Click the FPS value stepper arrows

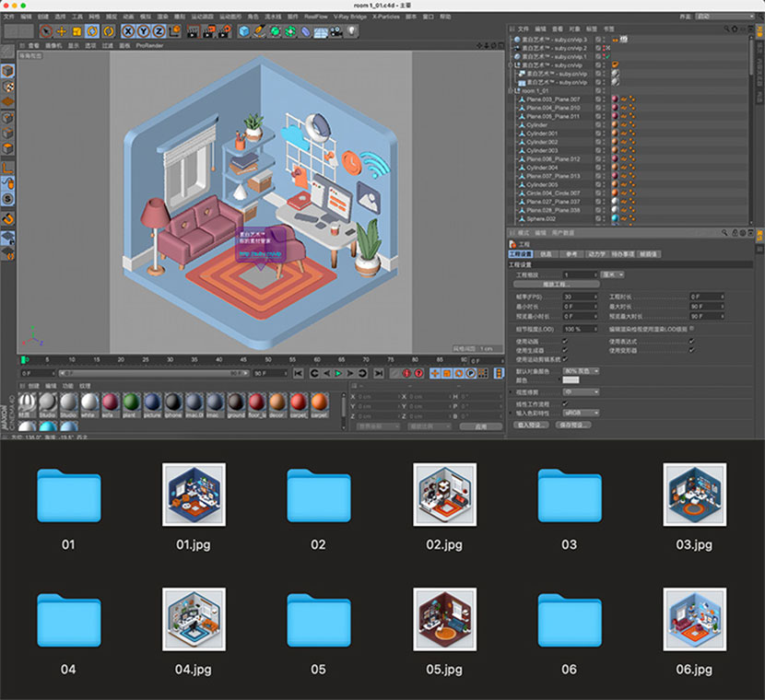595,297
